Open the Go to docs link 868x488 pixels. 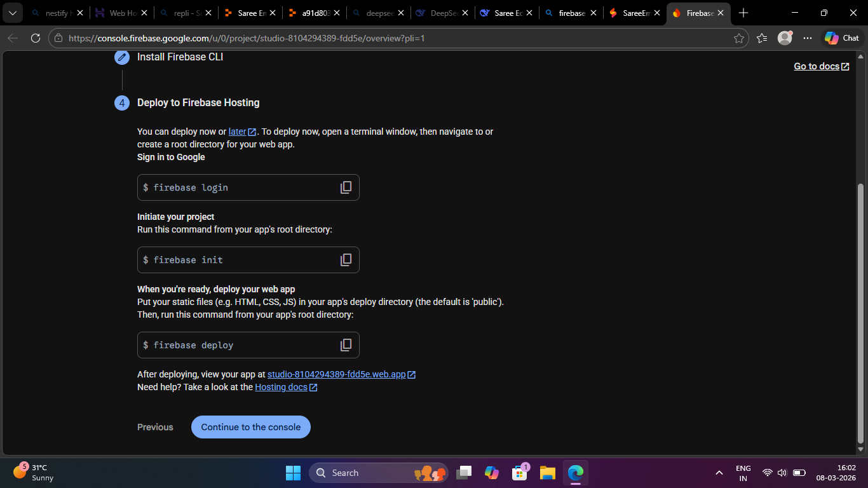coord(821,66)
